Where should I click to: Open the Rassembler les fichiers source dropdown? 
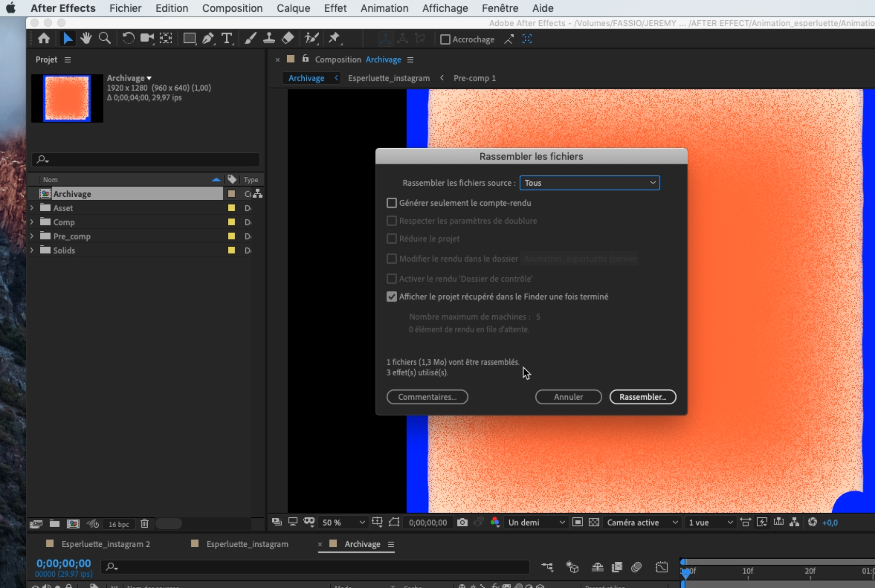coord(589,183)
